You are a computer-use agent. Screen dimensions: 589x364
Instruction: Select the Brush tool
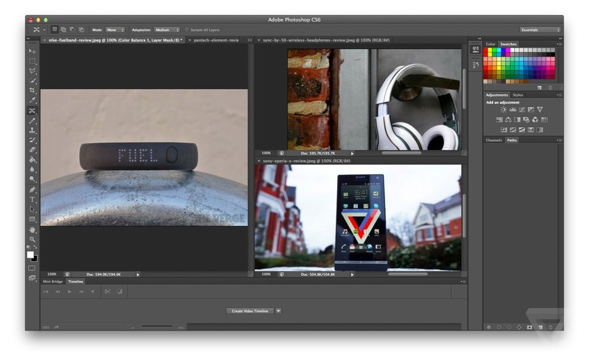32,121
